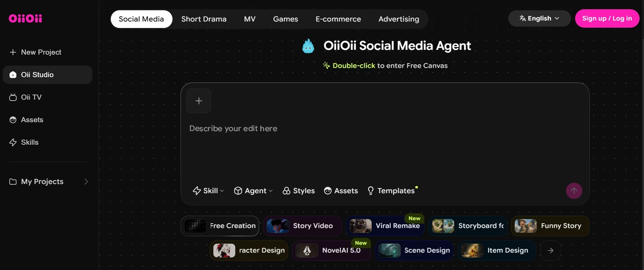Click the Scene Design thumbnail image
The height and width of the screenshot is (270, 644).
tap(390, 251)
